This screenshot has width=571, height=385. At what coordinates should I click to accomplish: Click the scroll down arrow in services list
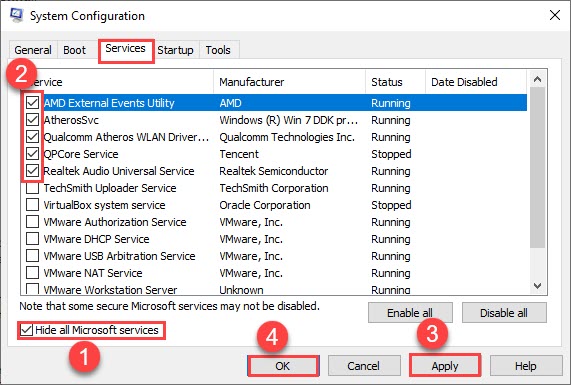click(537, 286)
